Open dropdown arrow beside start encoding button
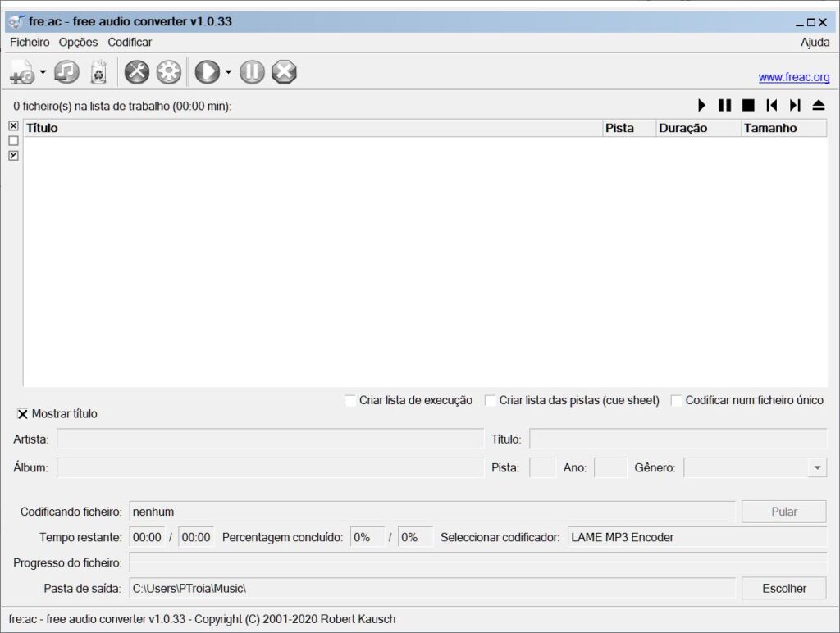The image size is (840, 633). click(x=228, y=72)
